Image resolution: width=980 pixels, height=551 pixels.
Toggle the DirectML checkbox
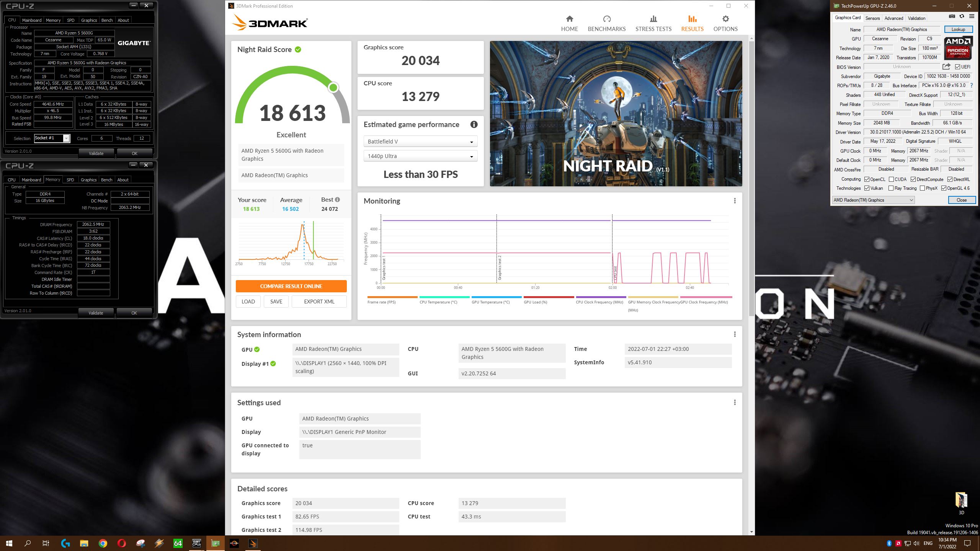click(x=950, y=179)
